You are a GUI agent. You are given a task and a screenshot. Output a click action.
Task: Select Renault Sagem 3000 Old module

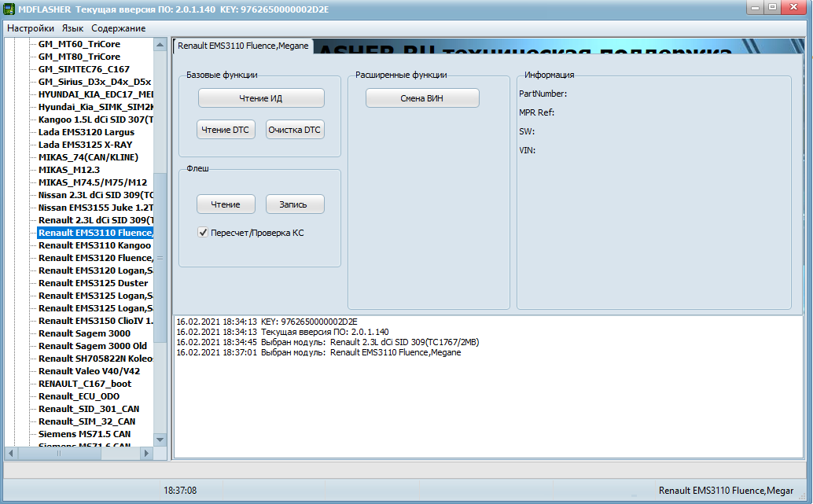coord(93,346)
